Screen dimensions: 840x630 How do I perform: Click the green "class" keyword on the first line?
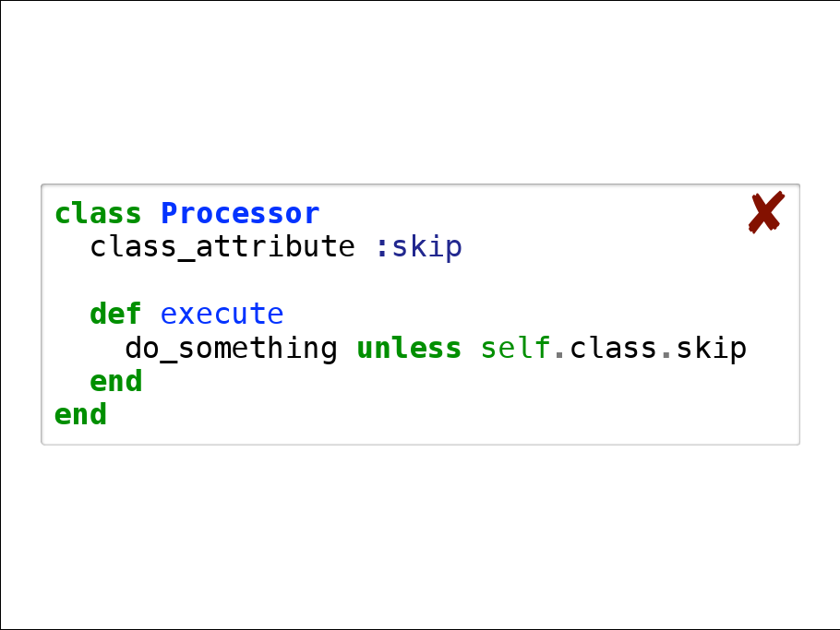(98, 213)
